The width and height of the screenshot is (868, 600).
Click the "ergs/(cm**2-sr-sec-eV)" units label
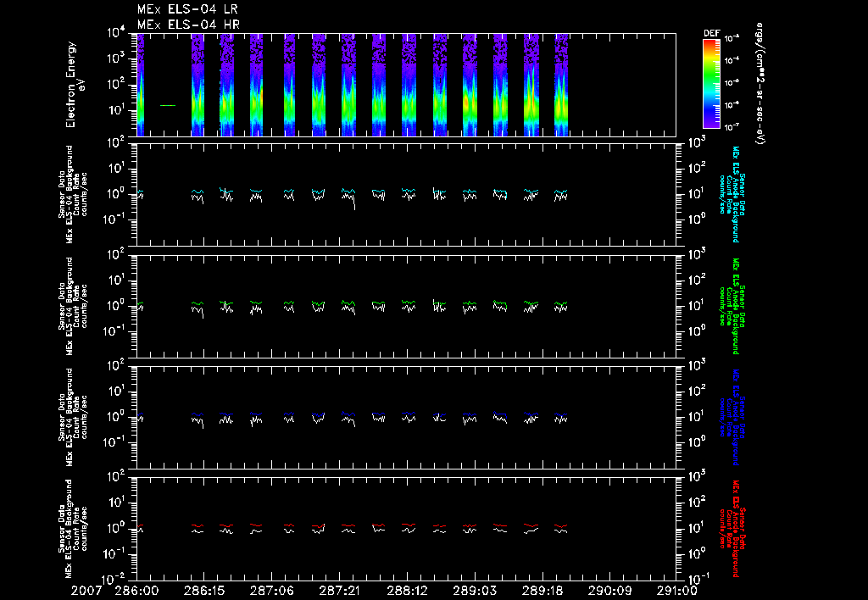(760, 84)
